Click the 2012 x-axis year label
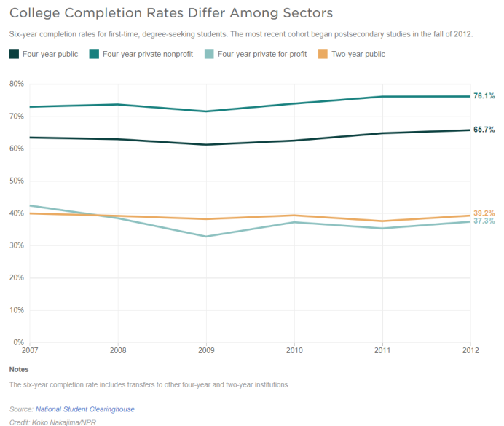The height and width of the screenshot is (426, 504). pyautogui.click(x=470, y=350)
